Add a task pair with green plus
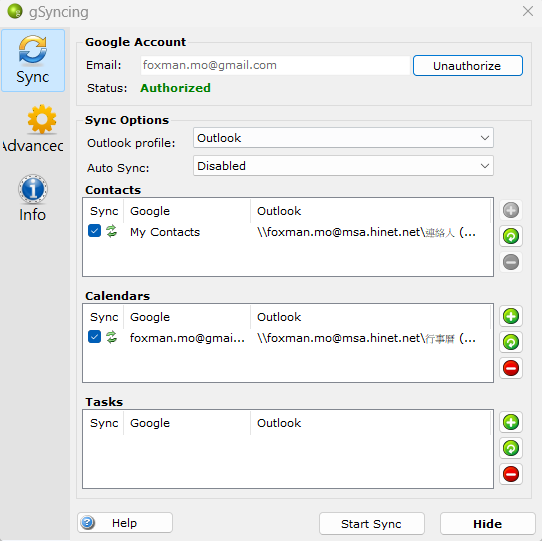Image resolution: width=542 pixels, height=541 pixels. pyautogui.click(x=511, y=422)
